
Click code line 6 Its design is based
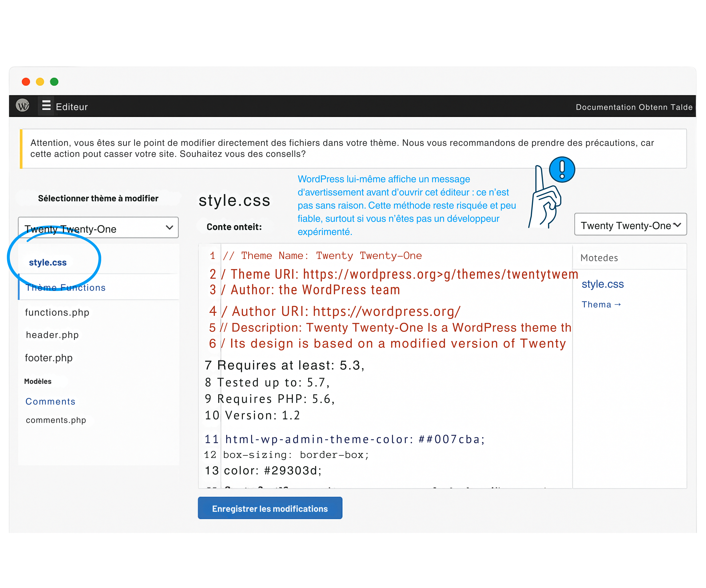pos(387,343)
